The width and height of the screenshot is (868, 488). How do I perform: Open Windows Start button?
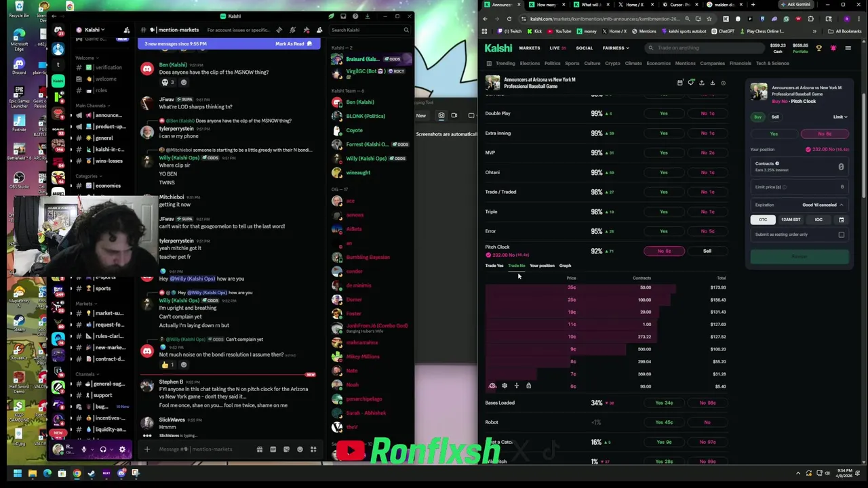[x=17, y=473]
